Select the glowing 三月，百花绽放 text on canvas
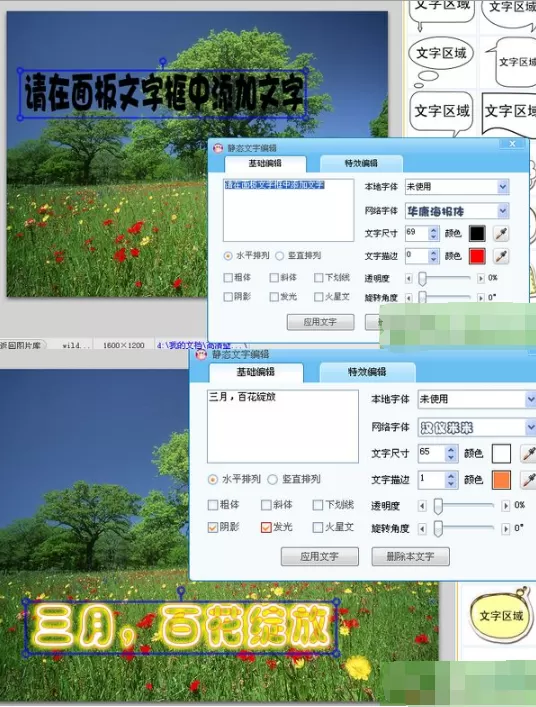536x707 pixels. click(x=181, y=627)
